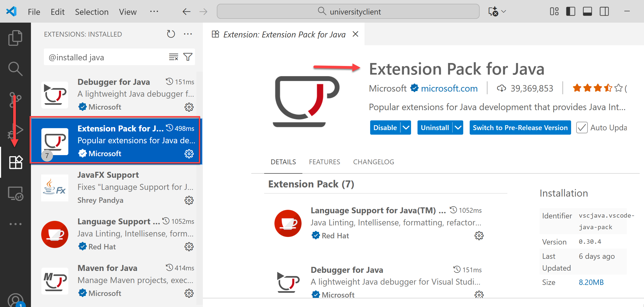Click the filter icon in the extensions search

tap(188, 57)
